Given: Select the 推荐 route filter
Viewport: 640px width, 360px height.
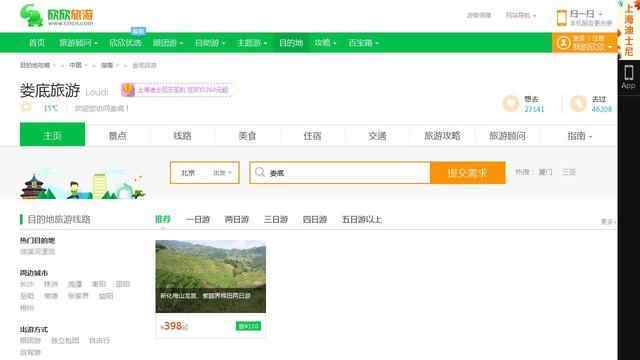Looking at the screenshot, I should coord(162,220).
